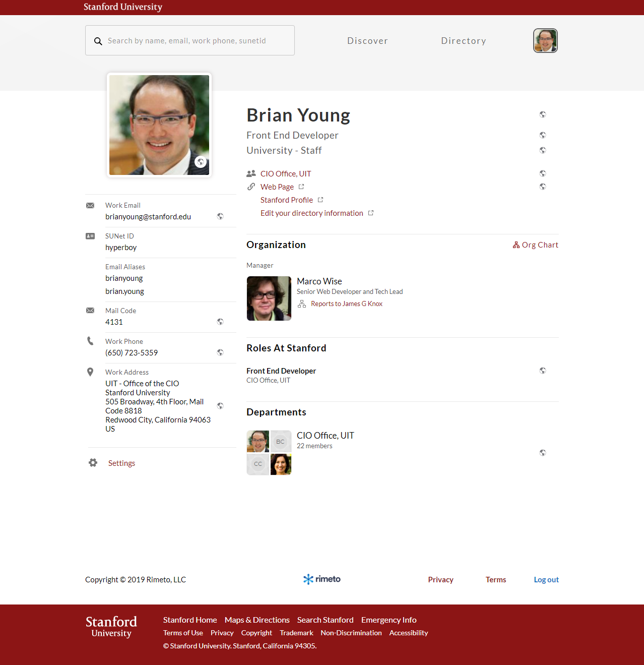The image size is (644, 665).
Task: Toggle visibility globe for Mail Code
Action: [220, 322]
